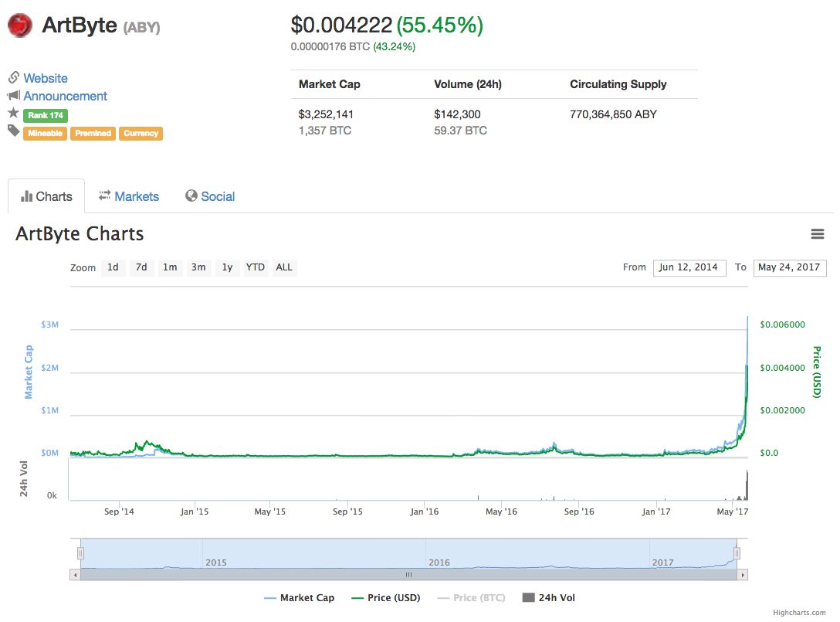Toggle Price (USD) series in legend
The image size is (840, 622).
point(386,598)
